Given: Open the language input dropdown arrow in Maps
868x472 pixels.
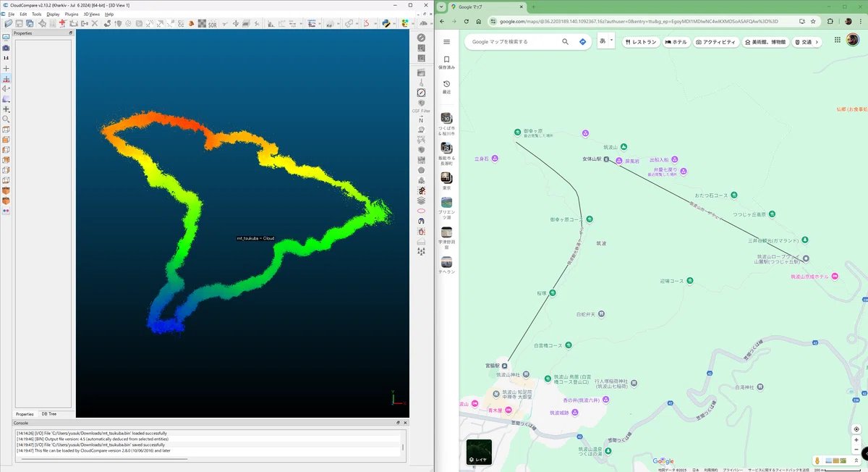Looking at the screenshot, I should [612, 41].
